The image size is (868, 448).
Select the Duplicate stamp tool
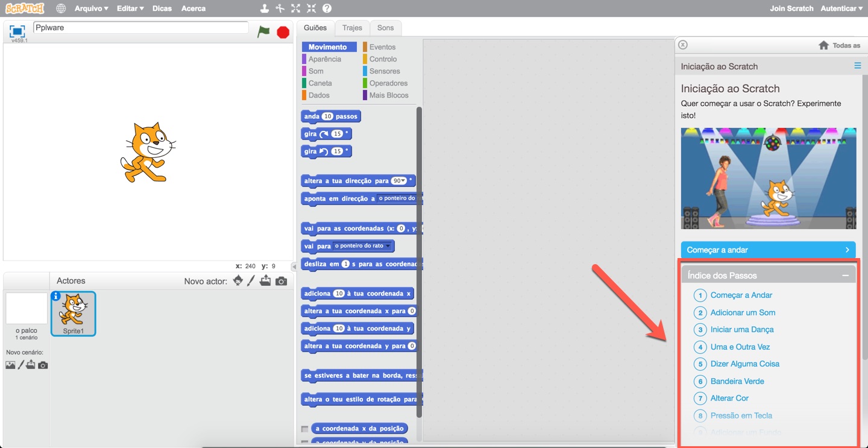coord(263,8)
